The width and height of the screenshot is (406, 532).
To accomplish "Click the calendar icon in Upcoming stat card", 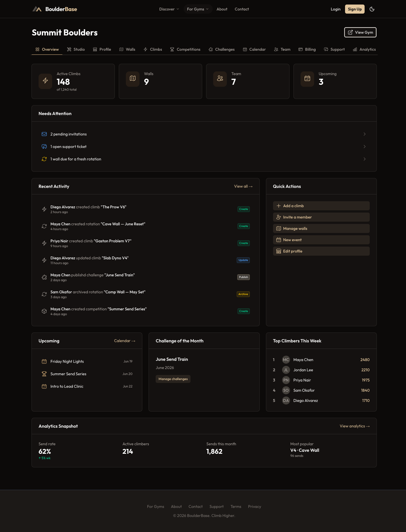I will click(307, 79).
